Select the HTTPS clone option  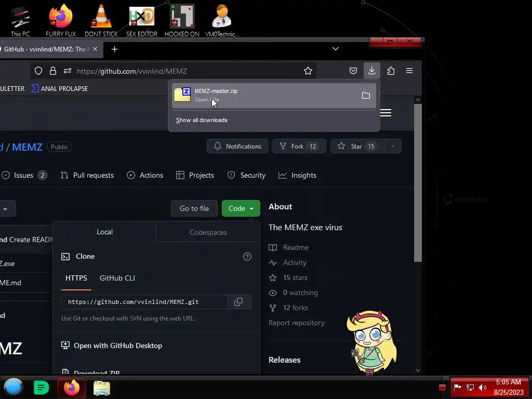(76, 278)
